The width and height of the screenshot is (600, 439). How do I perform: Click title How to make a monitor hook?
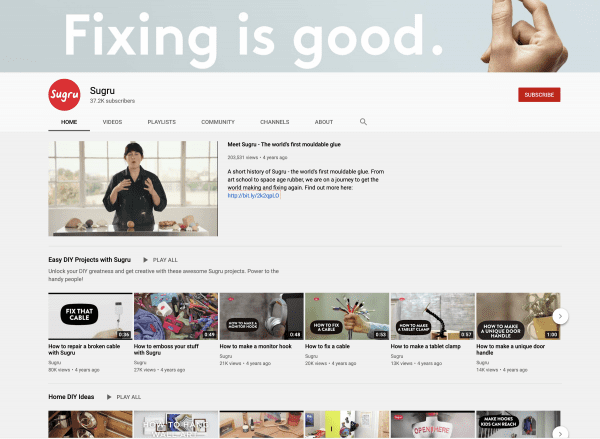coord(256,346)
